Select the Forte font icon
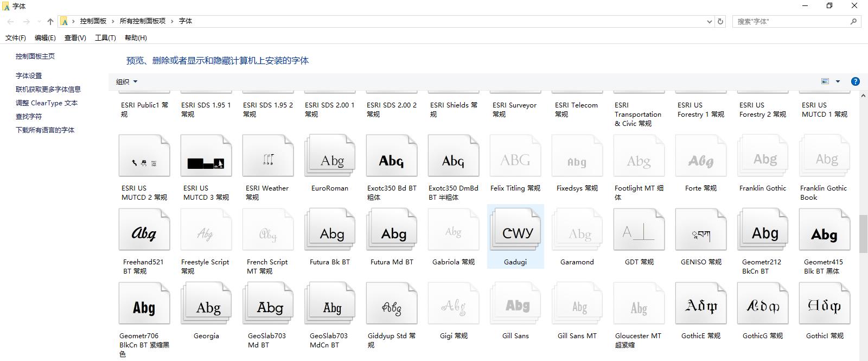This screenshot has height=361, width=868. tap(701, 156)
